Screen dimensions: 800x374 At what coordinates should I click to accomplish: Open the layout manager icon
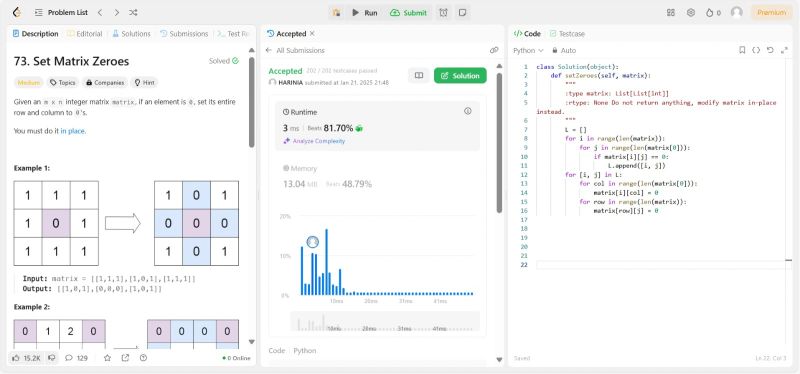coord(671,13)
